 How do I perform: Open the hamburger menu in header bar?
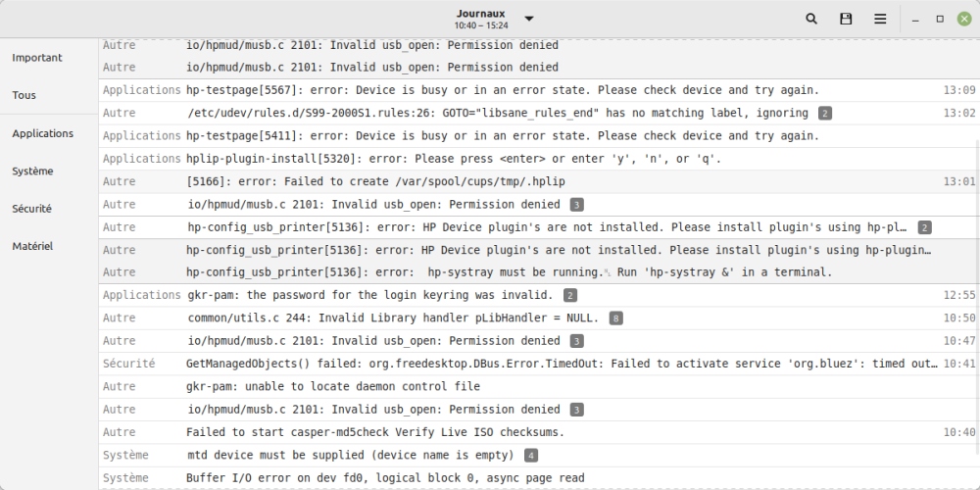tap(881, 19)
